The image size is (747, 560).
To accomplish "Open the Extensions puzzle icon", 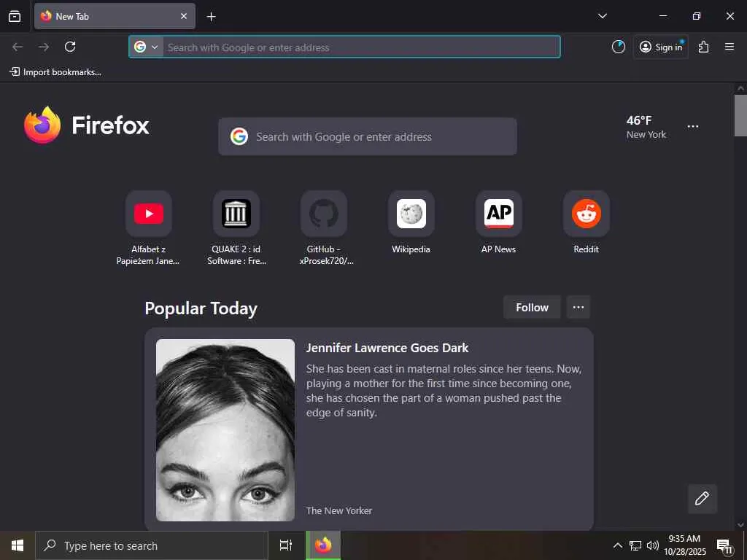I will [x=704, y=47].
